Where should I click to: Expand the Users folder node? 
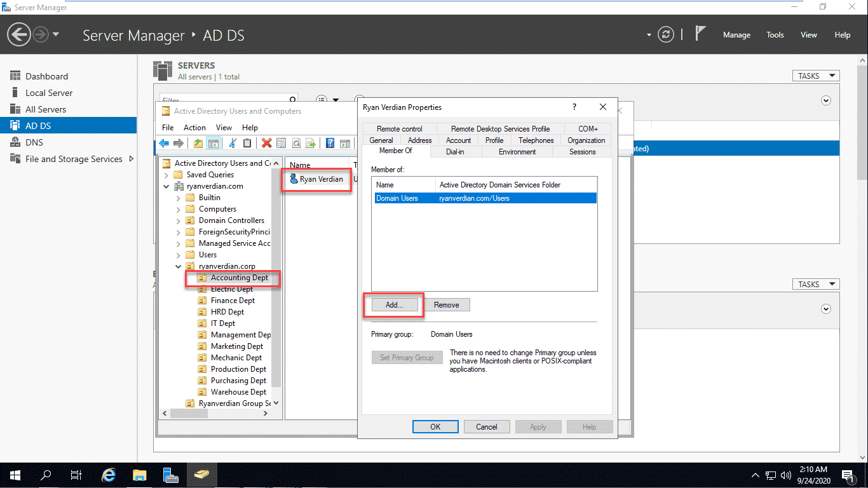coord(179,255)
